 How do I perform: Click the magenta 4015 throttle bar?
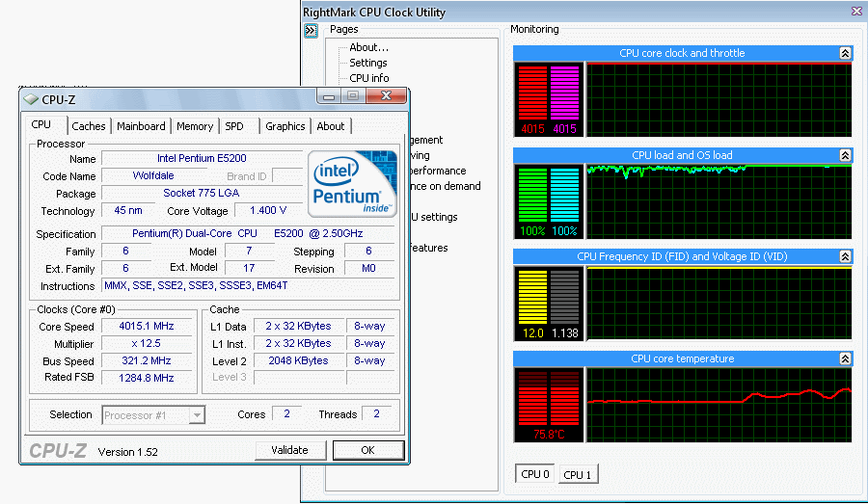[564, 93]
